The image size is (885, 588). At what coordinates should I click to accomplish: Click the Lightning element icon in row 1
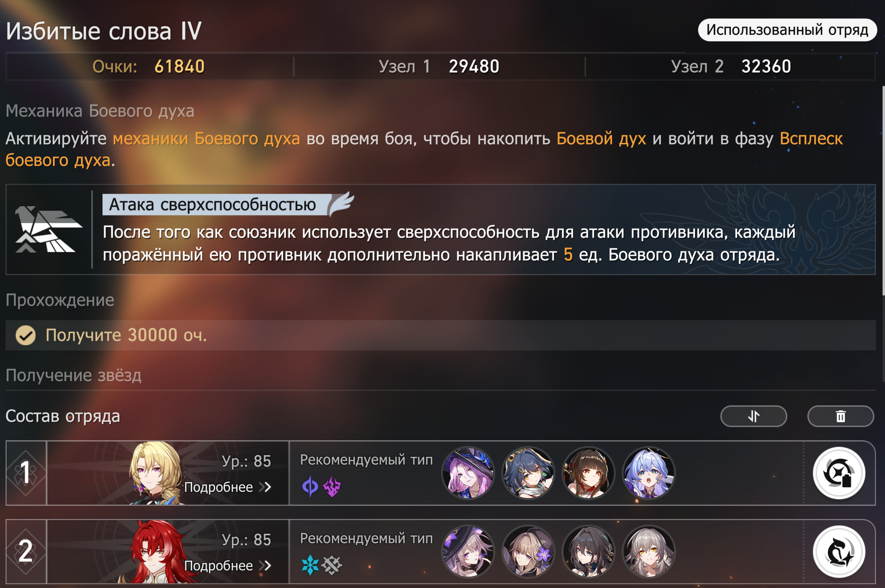coord(332,487)
